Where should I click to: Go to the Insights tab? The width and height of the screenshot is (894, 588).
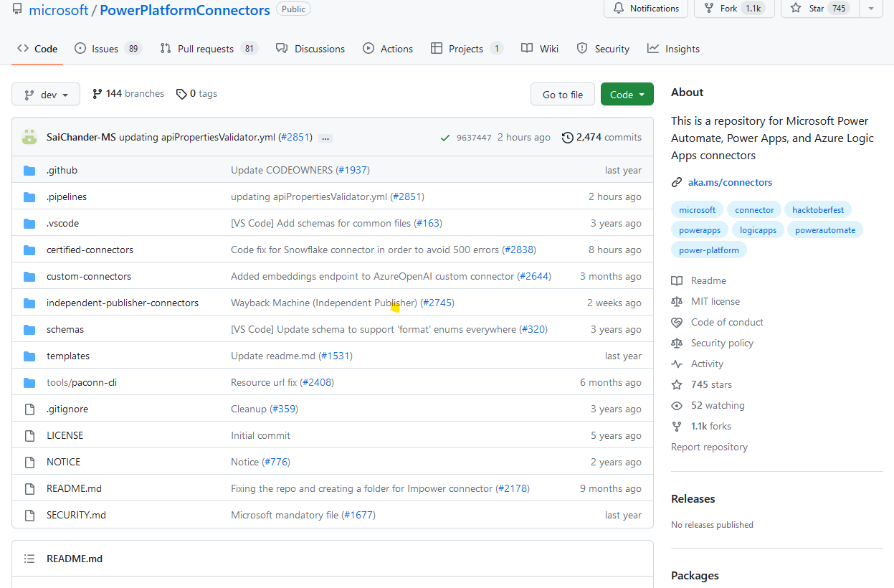tap(681, 49)
